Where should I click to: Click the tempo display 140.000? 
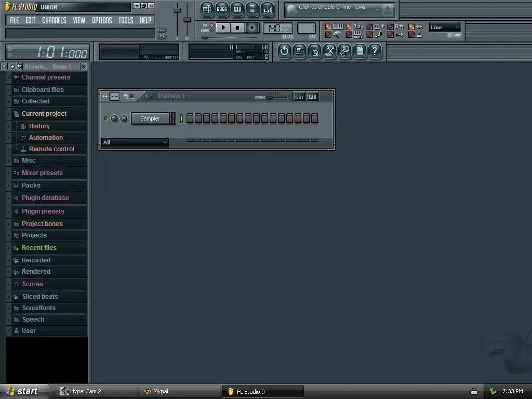278,28
